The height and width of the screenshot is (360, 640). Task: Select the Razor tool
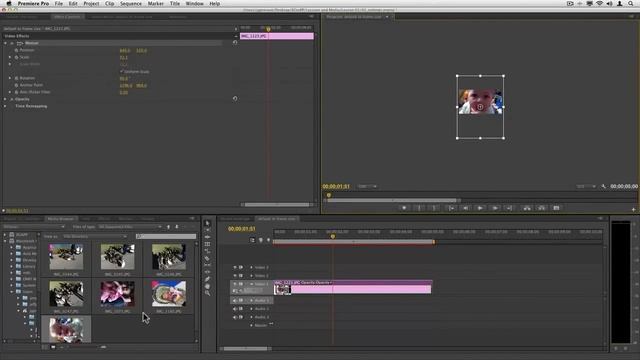207,258
